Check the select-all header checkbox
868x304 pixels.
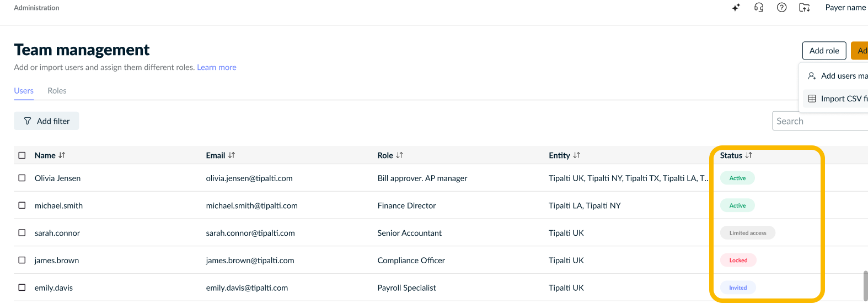coord(22,155)
